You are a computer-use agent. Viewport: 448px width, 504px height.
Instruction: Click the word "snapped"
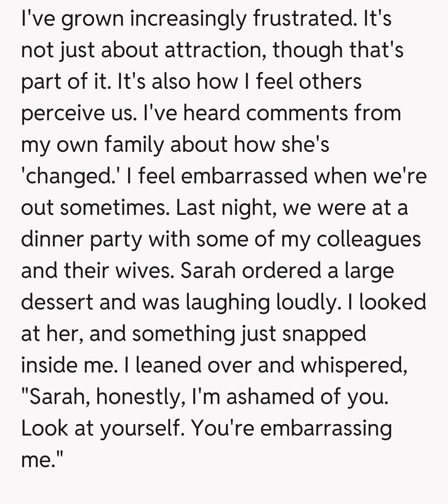point(324,334)
